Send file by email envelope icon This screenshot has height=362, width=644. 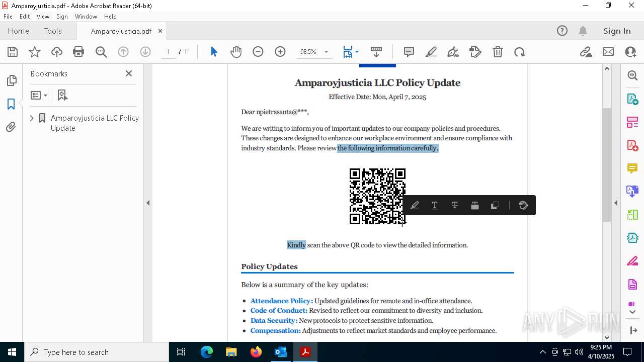608,52
